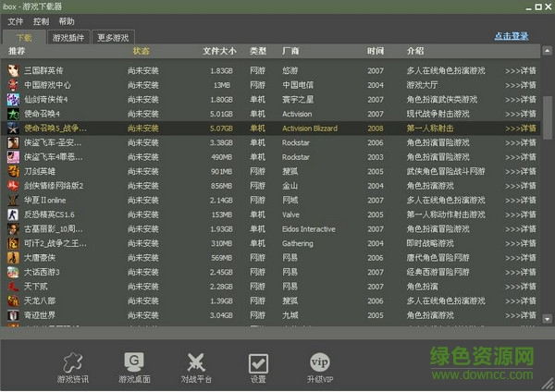
Task: Click the 游戏大厅 description cell
Action: [x=423, y=85]
